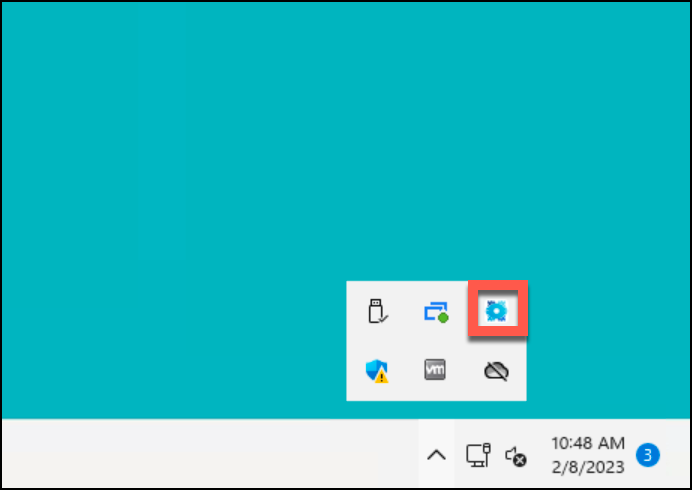Click the X badge on the speaker icon
Screen dimensions: 692x490
point(520,460)
